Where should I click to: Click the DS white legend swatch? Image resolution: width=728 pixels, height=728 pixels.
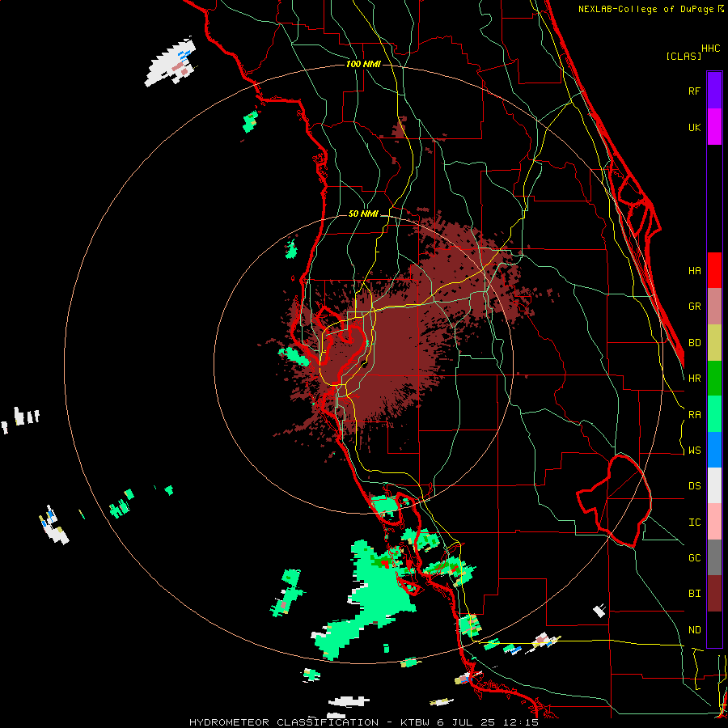(x=714, y=485)
